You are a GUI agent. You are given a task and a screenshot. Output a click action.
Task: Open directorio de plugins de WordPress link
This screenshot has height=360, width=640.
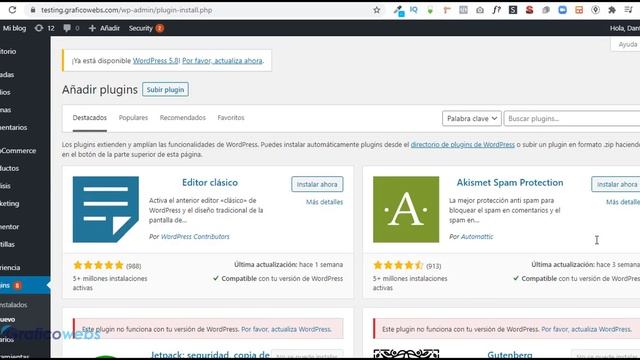(462, 144)
